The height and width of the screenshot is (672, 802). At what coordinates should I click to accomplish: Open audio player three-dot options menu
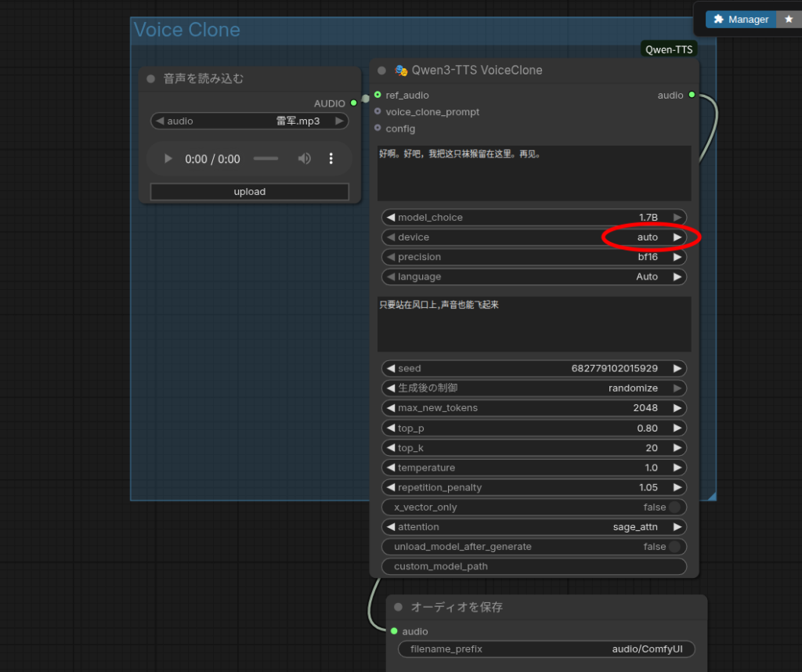(331, 159)
